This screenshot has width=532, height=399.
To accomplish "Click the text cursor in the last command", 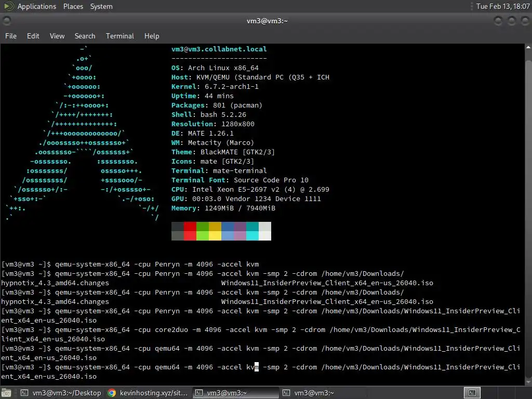I will (257, 367).
